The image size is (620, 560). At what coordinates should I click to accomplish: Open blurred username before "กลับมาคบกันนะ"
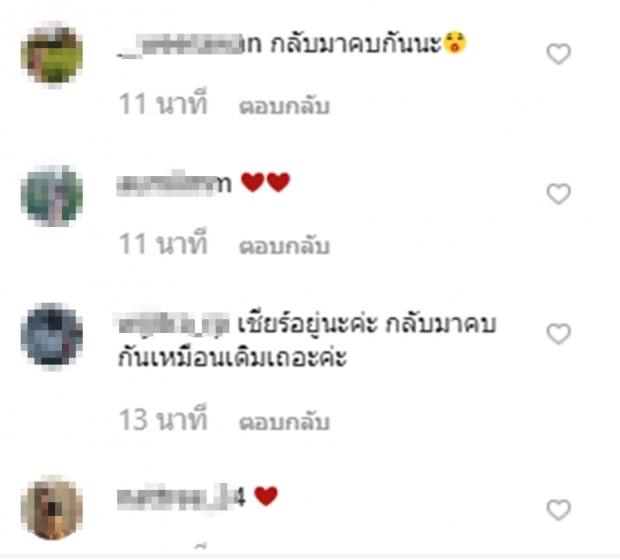click(x=189, y=45)
